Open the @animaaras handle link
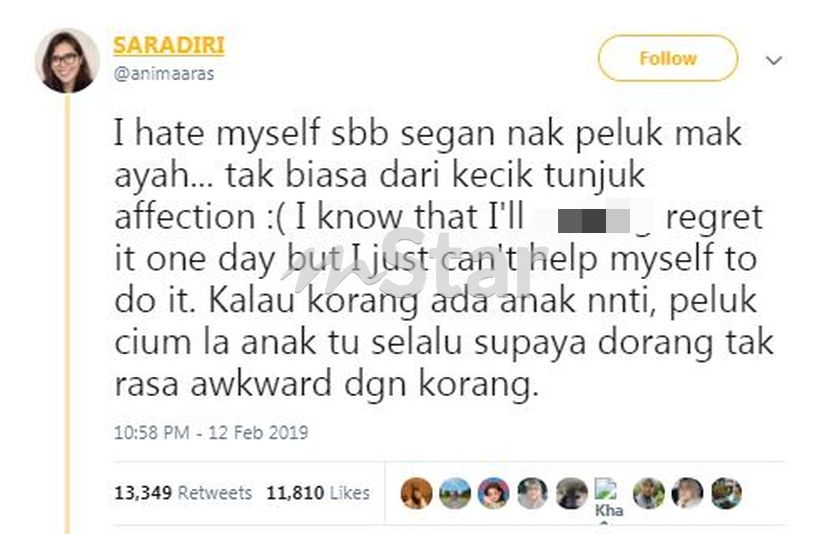The height and width of the screenshot is (534, 830). [x=164, y=74]
